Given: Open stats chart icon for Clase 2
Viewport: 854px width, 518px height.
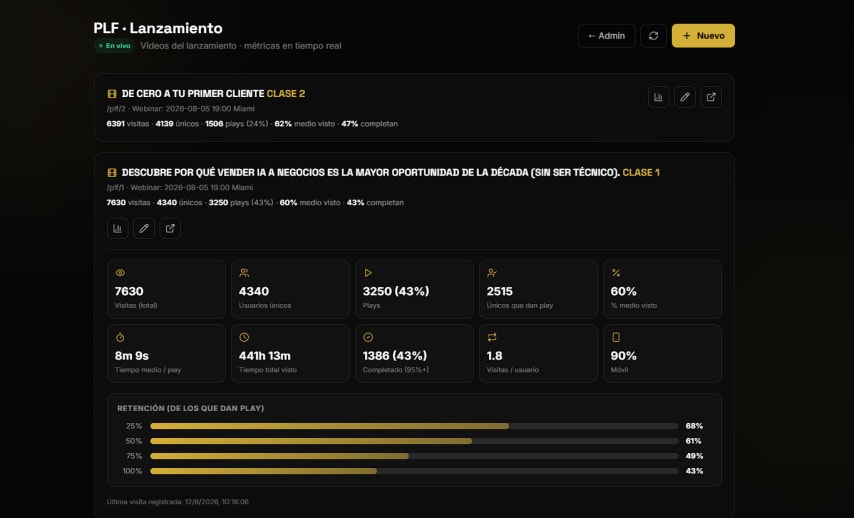Looking at the screenshot, I should (658, 97).
